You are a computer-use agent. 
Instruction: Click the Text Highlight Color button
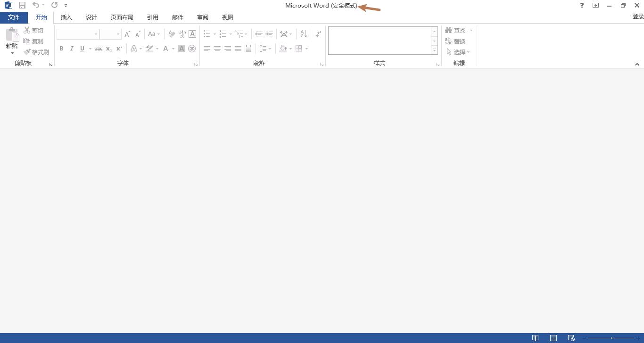[x=149, y=49]
